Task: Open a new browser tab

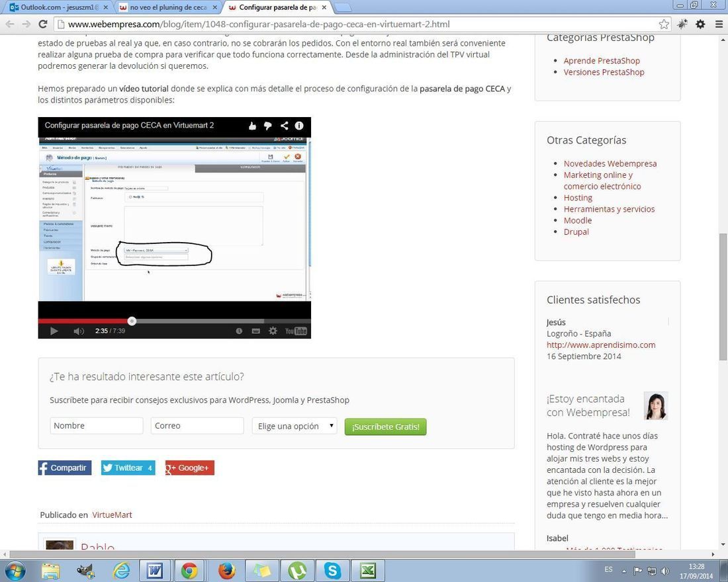Action: [343, 8]
